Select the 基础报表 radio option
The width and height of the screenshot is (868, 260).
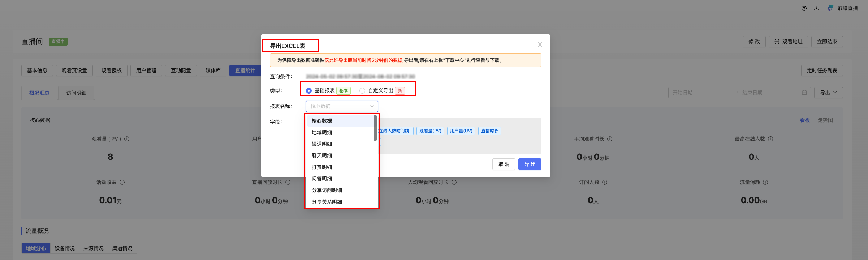point(309,91)
